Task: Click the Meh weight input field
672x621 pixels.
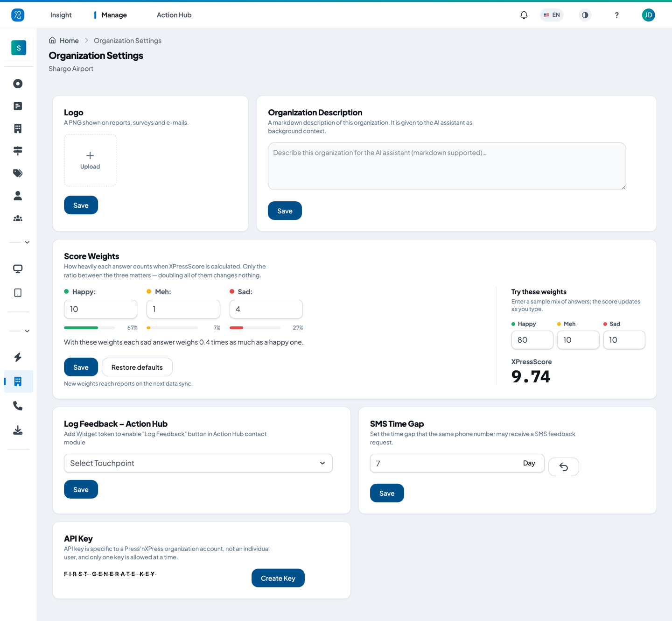Action: click(x=183, y=309)
